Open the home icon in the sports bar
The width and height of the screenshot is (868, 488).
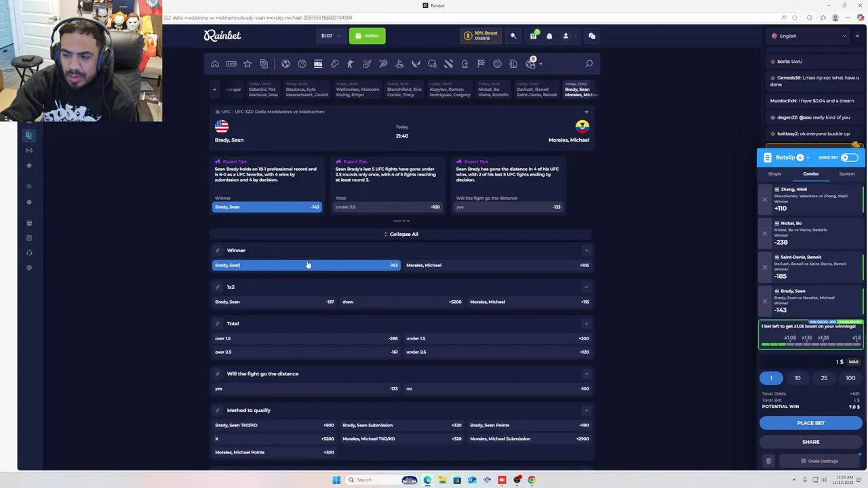click(x=215, y=64)
